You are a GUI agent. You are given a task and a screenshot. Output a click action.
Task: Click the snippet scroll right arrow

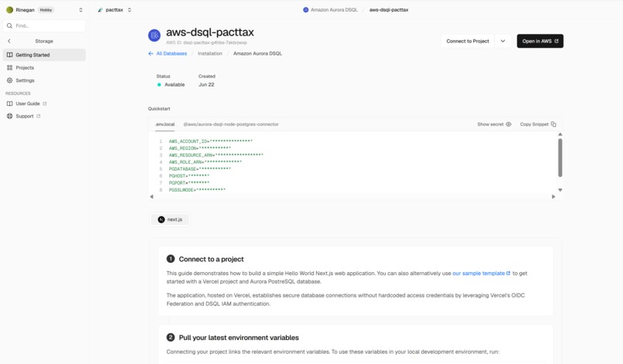pyautogui.click(x=553, y=197)
